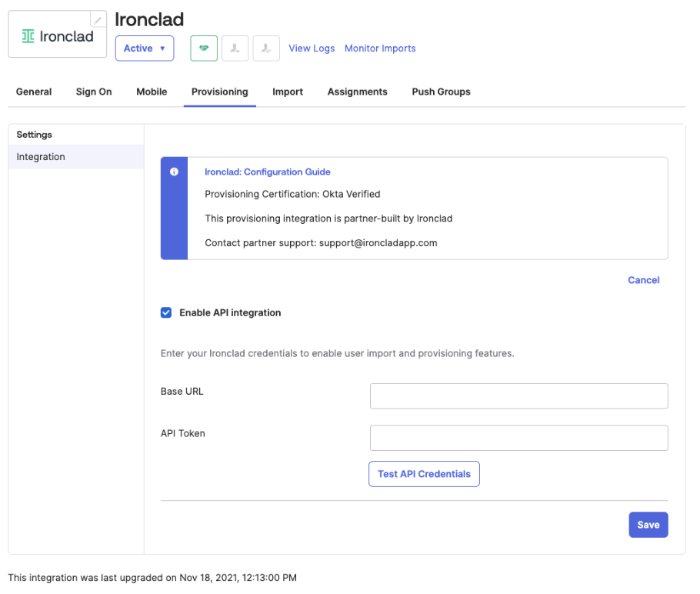The height and width of the screenshot is (594, 700).
Task: Switch to the General tab
Action: [x=34, y=92]
